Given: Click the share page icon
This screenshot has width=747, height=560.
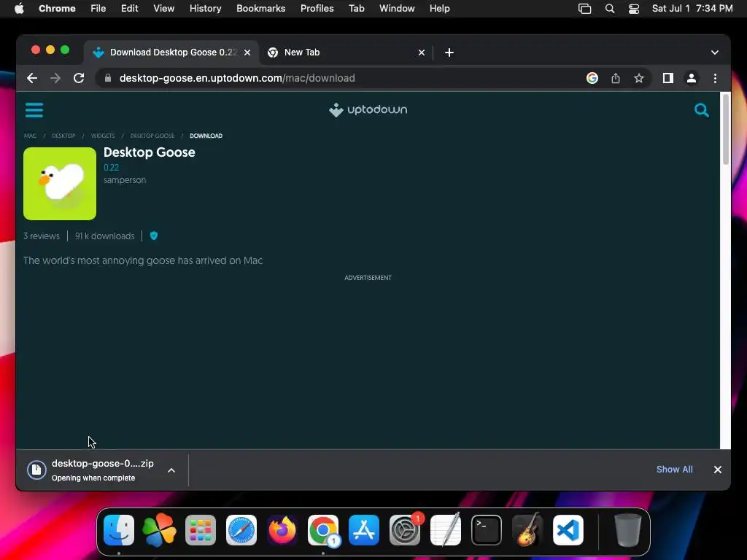Looking at the screenshot, I should pyautogui.click(x=616, y=78).
